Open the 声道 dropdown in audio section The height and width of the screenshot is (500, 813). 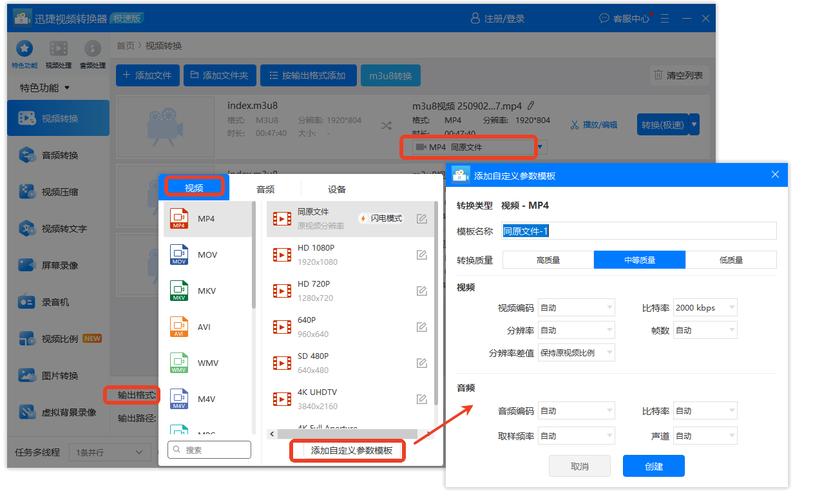pos(704,436)
